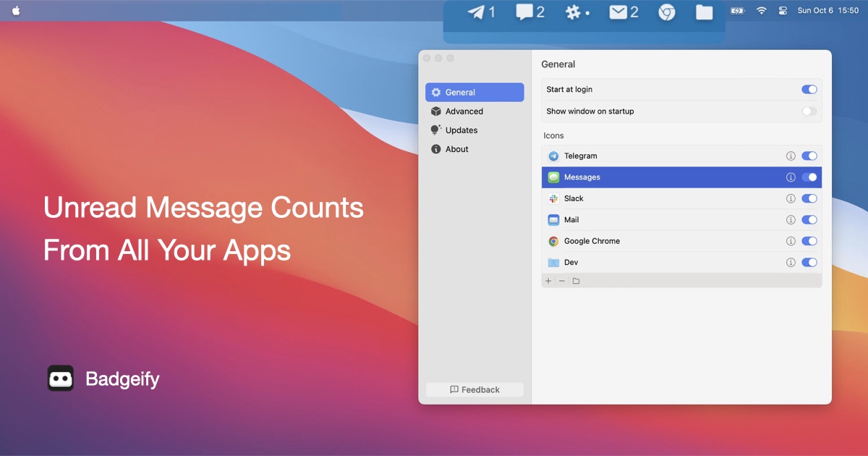The height and width of the screenshot is (456, 868).
Task: Click the Chrome icon in menu bar
Action: coord(667,12)
